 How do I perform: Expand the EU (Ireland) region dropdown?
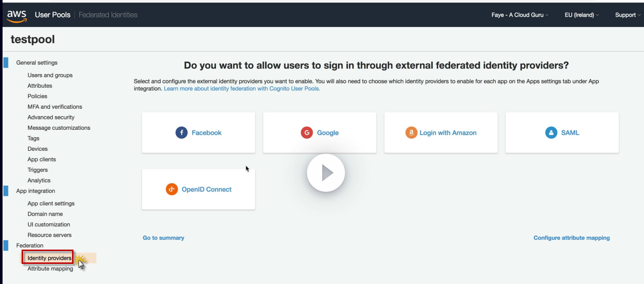pos(581,15)
